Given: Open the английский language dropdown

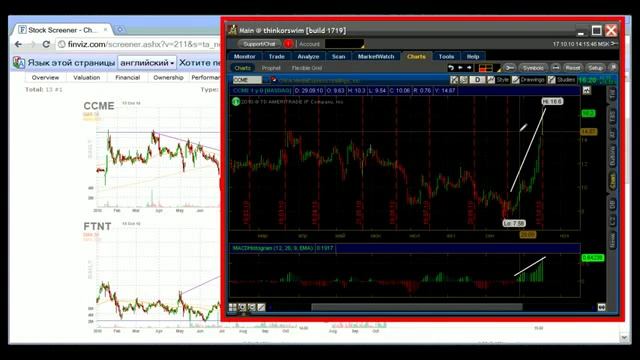Looking at the screenshot, I should [x=147, y=63].
